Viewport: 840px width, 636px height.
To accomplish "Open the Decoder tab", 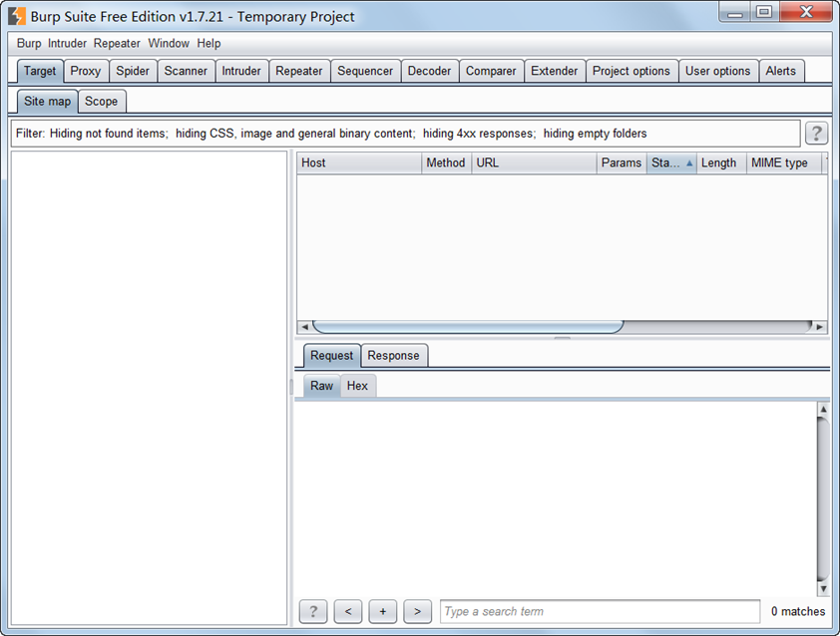I will [x=429, y=71].
